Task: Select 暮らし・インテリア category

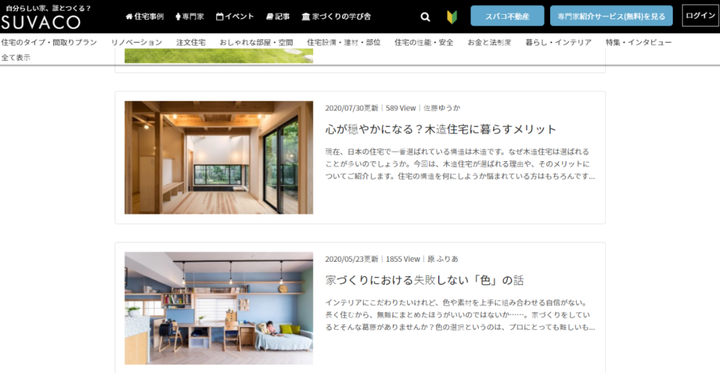Action: [x=558, y=42]
